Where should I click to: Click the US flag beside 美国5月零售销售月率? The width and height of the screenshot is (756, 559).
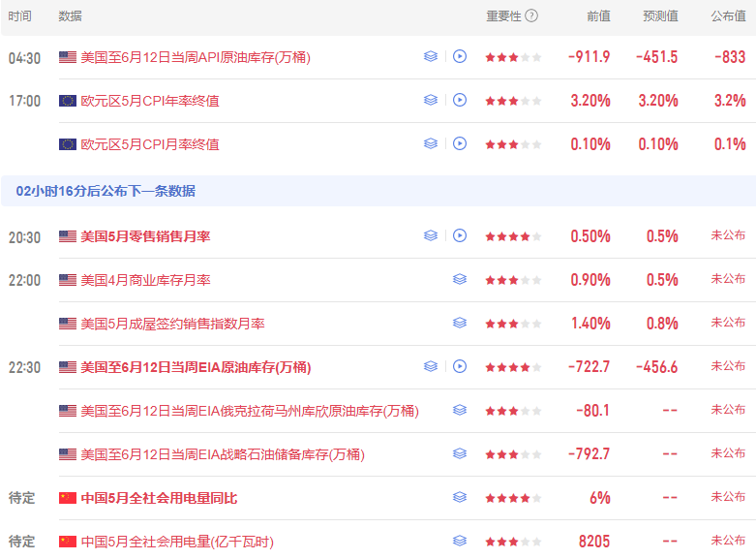68,236
